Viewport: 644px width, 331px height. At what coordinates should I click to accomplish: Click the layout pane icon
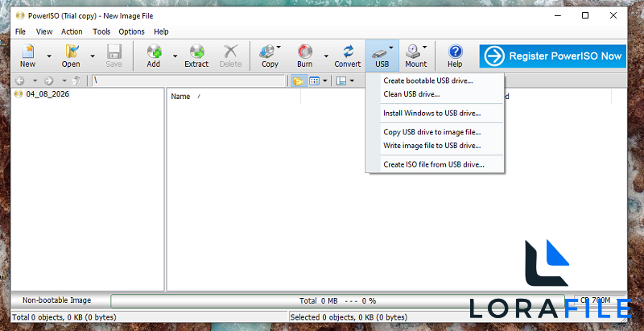click(x=341, y=81)
